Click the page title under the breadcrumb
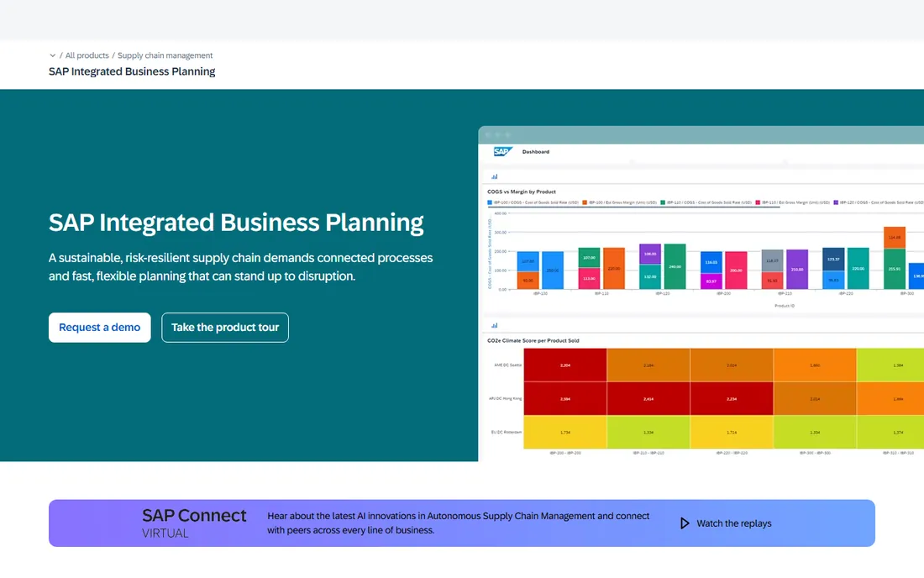The width and height of the screenshot is (924, 578). click(132, 71)
